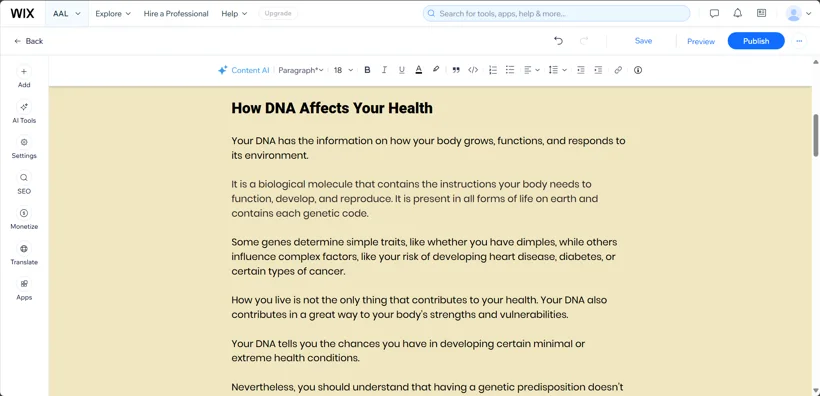Open the notifications bell
This screenshot has width=820, height=396.
737,14
